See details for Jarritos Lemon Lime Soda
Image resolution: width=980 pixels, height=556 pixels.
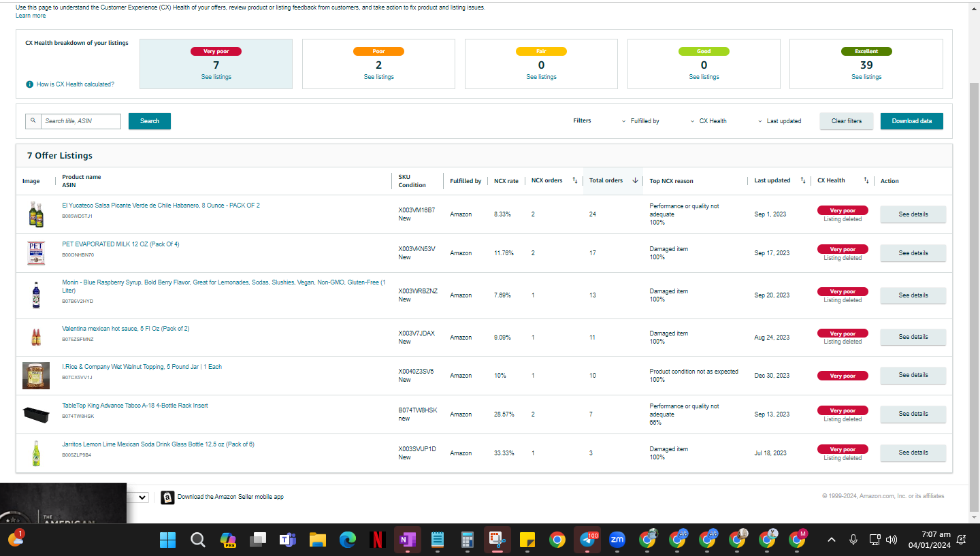point(913,453)
